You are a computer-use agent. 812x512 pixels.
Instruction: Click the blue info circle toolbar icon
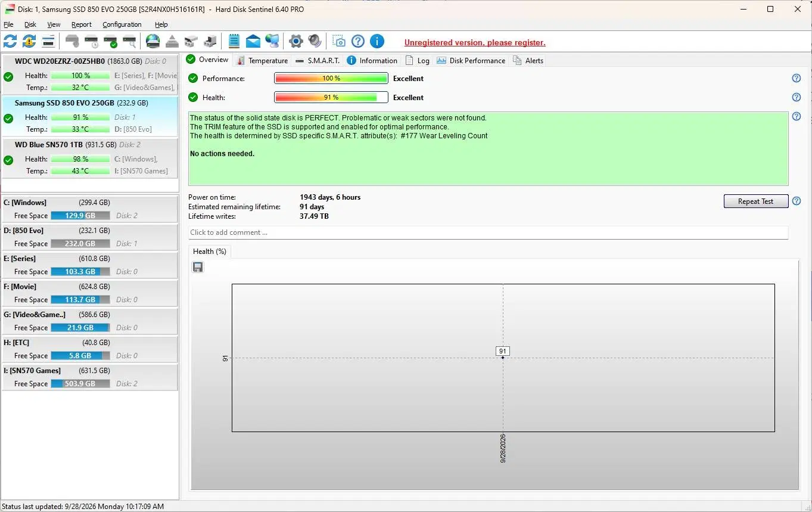click(377, 41)
